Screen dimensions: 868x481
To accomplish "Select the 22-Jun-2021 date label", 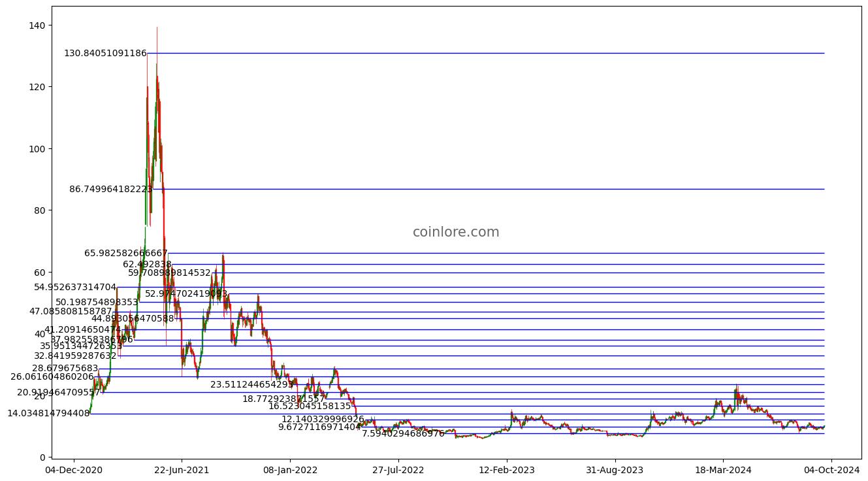I will (182, 469).
